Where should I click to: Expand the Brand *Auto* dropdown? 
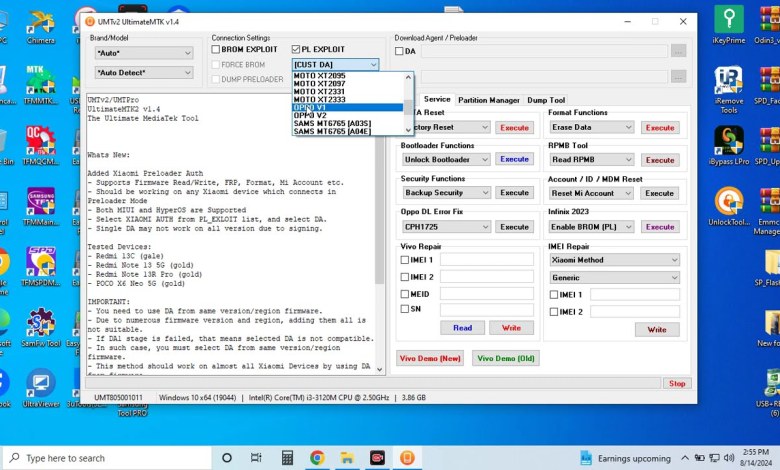coord(143,53)
